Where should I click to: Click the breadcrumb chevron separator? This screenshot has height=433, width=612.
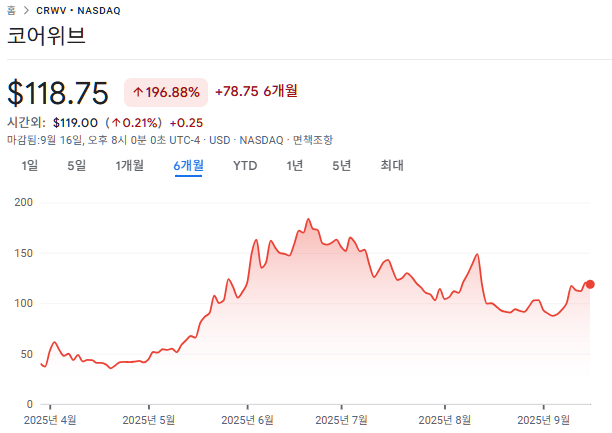(26, 11)
